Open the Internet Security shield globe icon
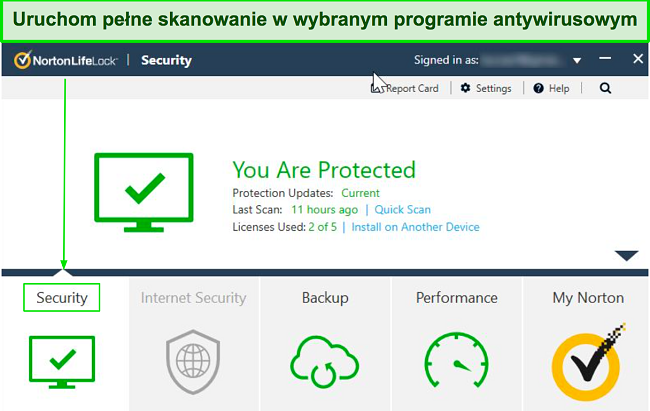This screenshot has width=650, height=411. (x=193, y=362)
